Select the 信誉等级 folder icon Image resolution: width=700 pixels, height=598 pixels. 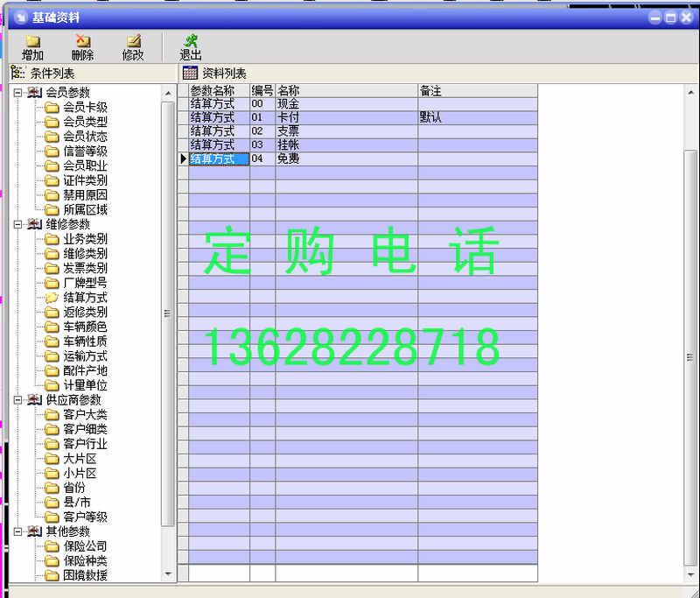52,151
